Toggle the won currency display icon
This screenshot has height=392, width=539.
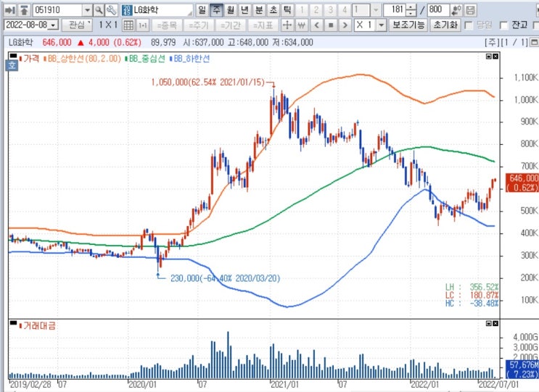[x=301, y=25]
